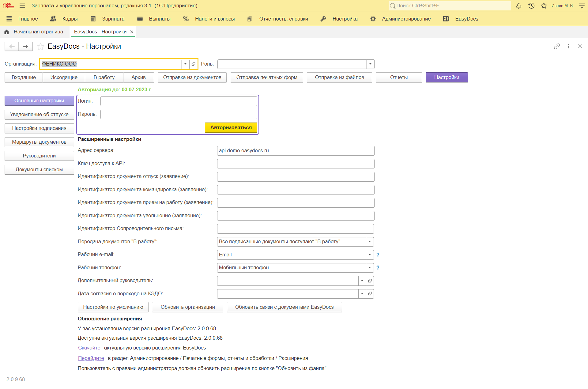Click the Авторизоваться button
Screen dimensions: 588x389
231,127
